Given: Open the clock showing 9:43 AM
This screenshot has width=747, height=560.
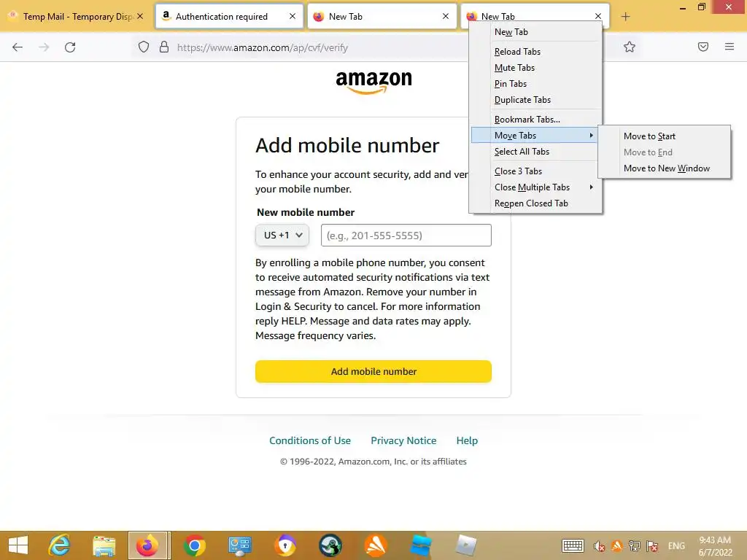Looking at the screenshot, I should [x=715, y=546].
